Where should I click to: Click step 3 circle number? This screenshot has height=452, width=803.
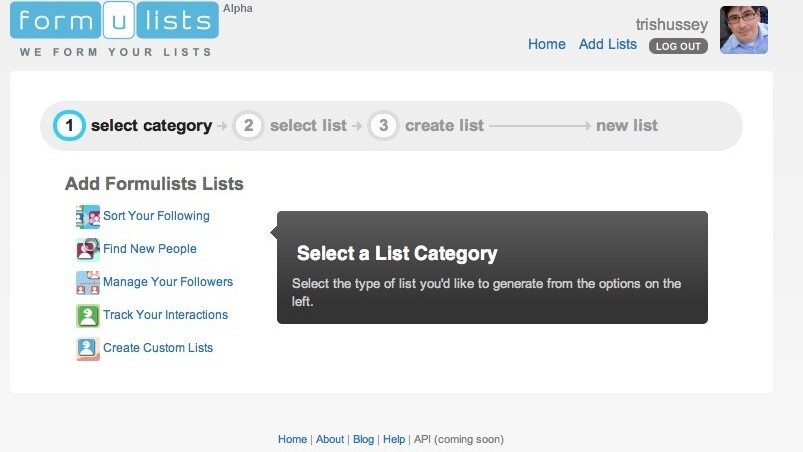tap(383, 126)
